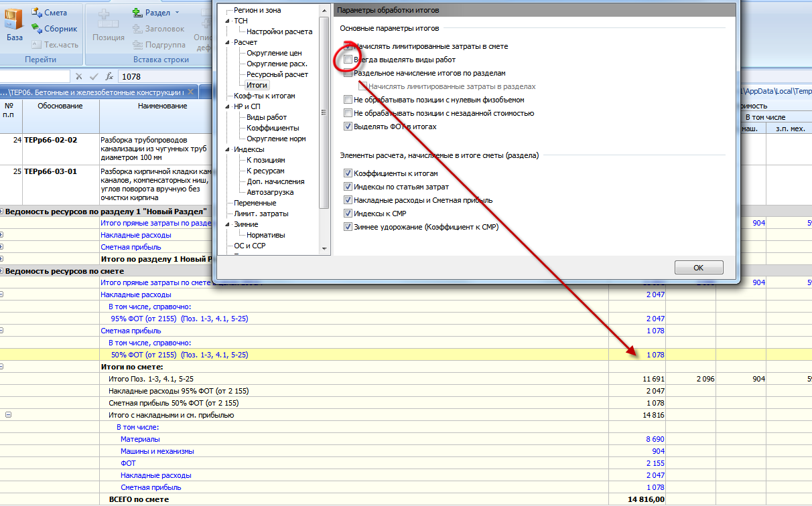Confirm the dialog with OK
The image size is (812, 506).
point(699,268)
